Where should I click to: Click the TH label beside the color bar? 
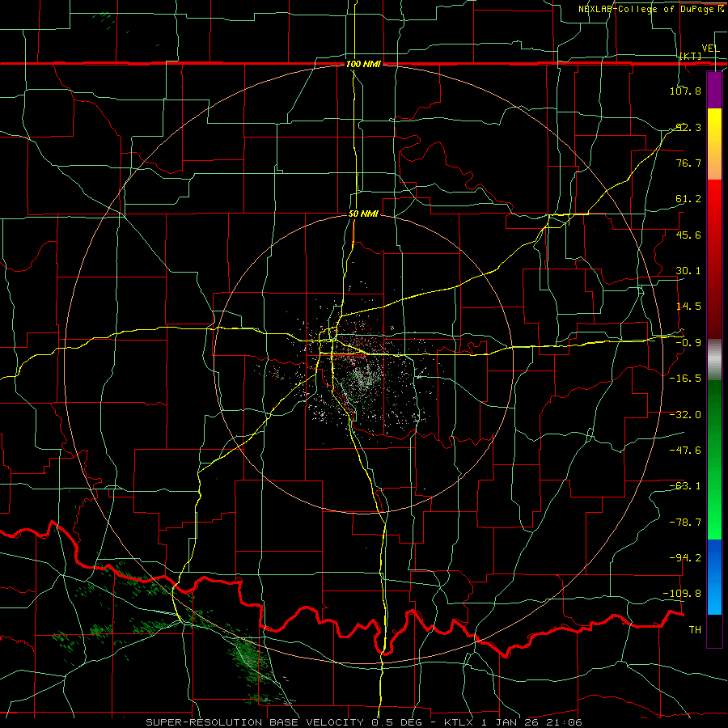pyautogui.click(x=695, y=630)
